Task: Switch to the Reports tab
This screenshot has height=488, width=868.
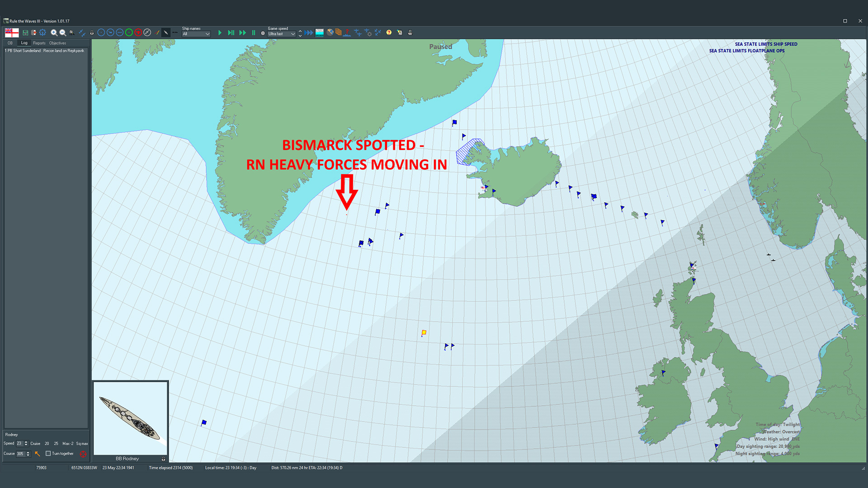Action: 39,43
